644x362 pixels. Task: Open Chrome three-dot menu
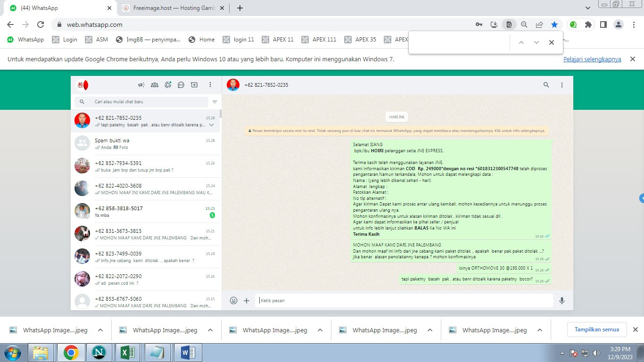tap(633, 25)
